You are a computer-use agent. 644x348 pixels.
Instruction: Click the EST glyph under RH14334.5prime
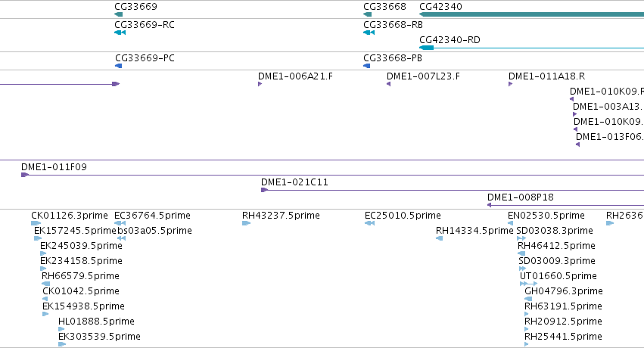[x=439, y=238]
